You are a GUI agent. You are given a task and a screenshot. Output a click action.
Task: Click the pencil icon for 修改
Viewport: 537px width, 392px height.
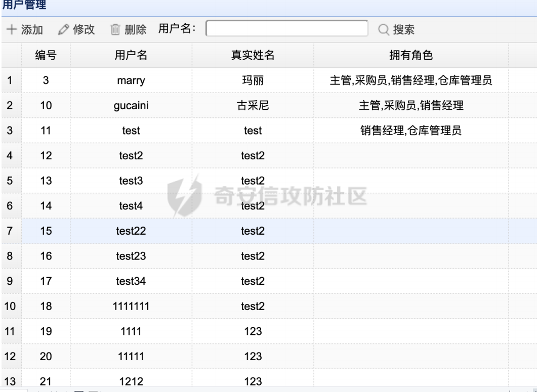63,29
